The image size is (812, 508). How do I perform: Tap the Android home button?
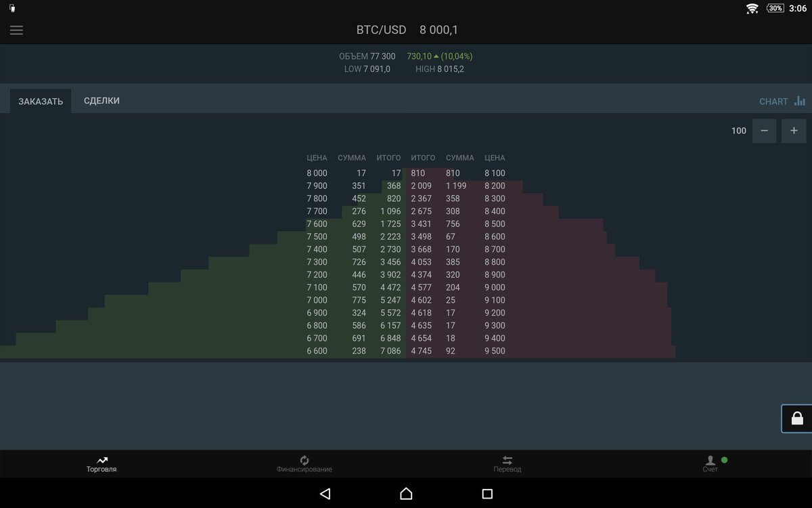406,494
